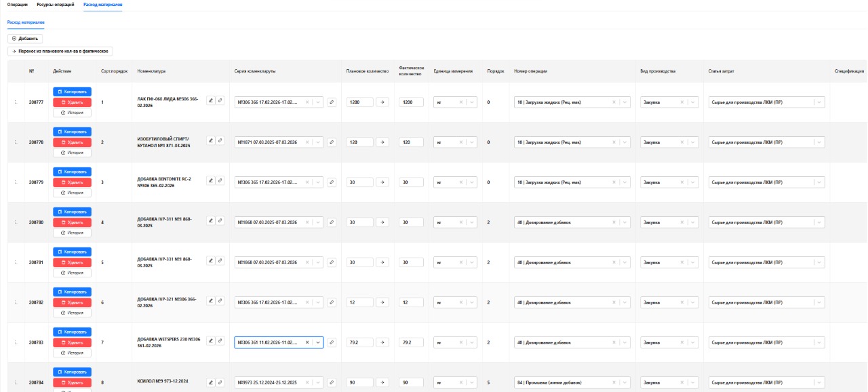
Task: Click arrow button next to planned quantity 79.2
Action: click(x=382, y=342)
